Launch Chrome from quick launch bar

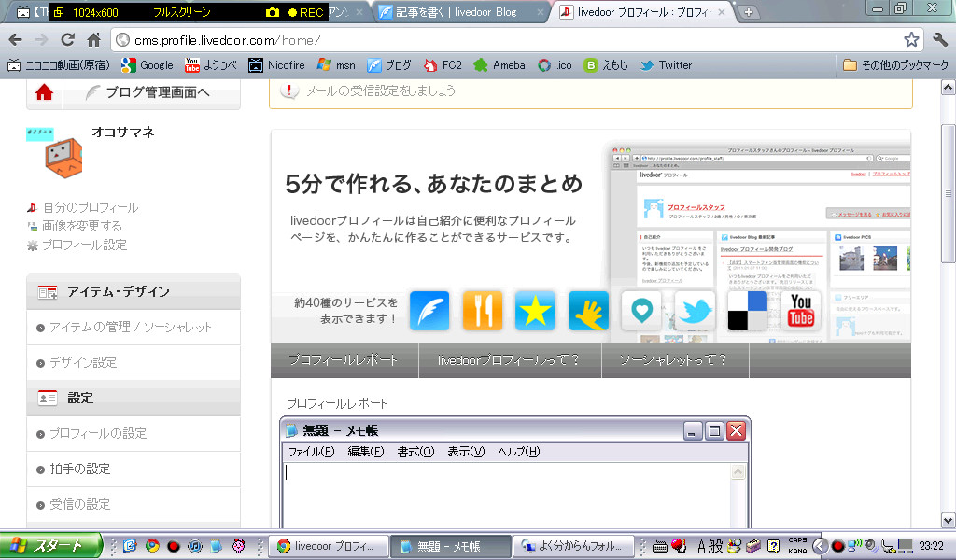pos(152,546)
